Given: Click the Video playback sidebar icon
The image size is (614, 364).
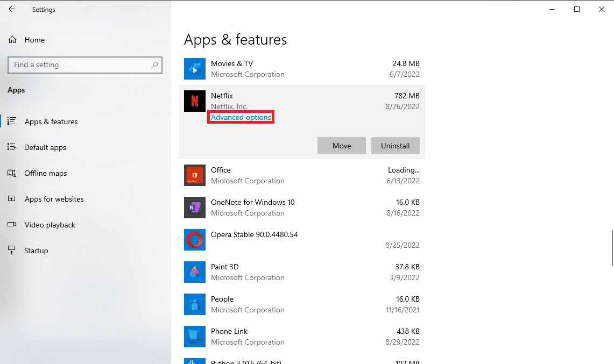Looking at the screenshot, I should coord(12,224).
